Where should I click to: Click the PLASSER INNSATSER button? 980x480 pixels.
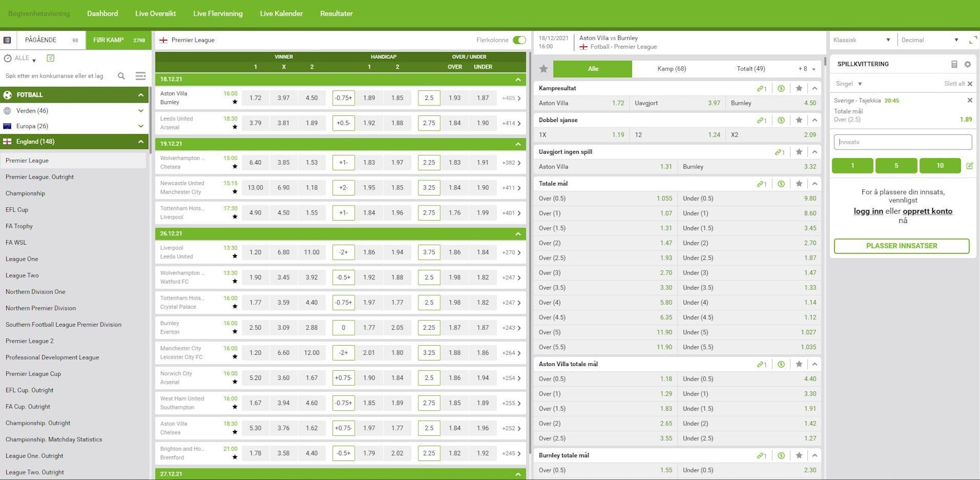[x=901, y=246]
